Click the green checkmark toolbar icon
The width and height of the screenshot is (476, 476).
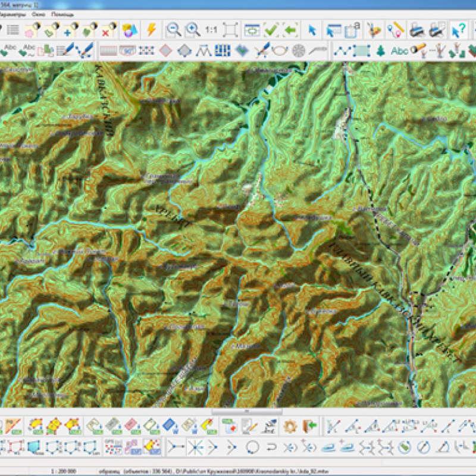pos(271,29)
